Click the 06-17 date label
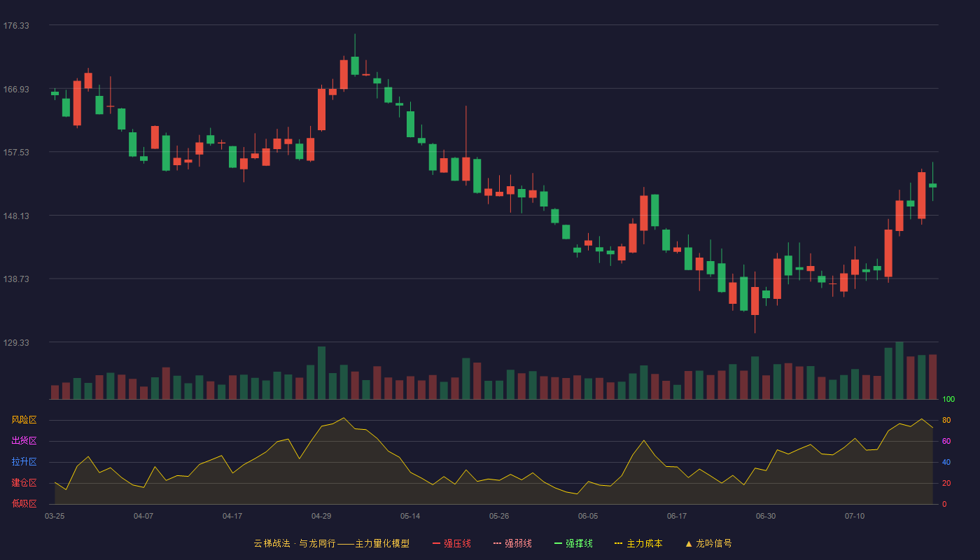Screen dimensions: 980x560 (x=677, y=516)
